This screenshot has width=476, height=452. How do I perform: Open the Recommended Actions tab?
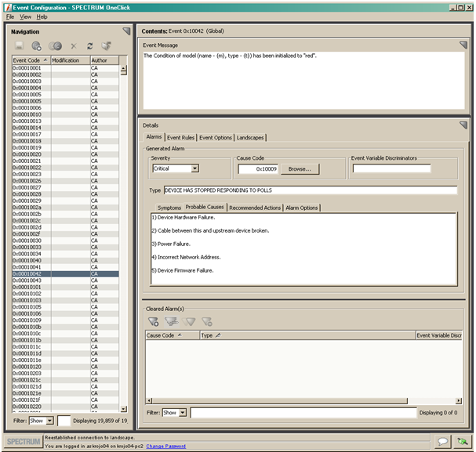coord(255,208)
